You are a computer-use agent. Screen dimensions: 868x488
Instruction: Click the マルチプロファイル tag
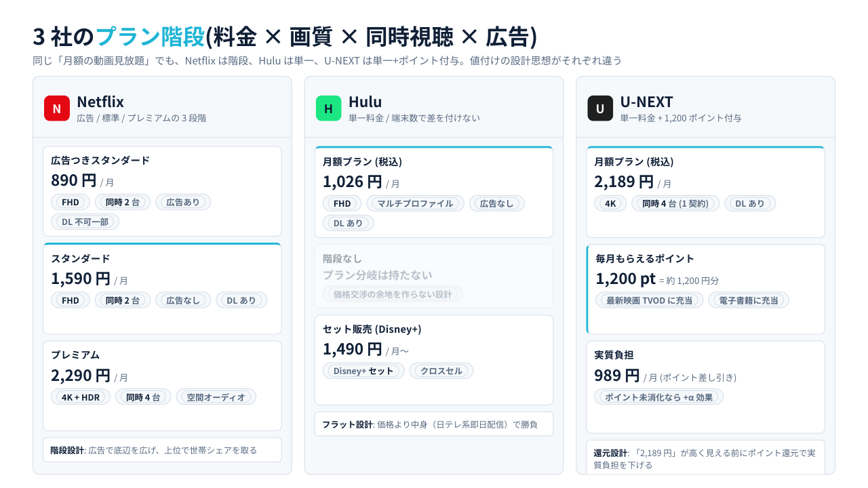[416, 203]
